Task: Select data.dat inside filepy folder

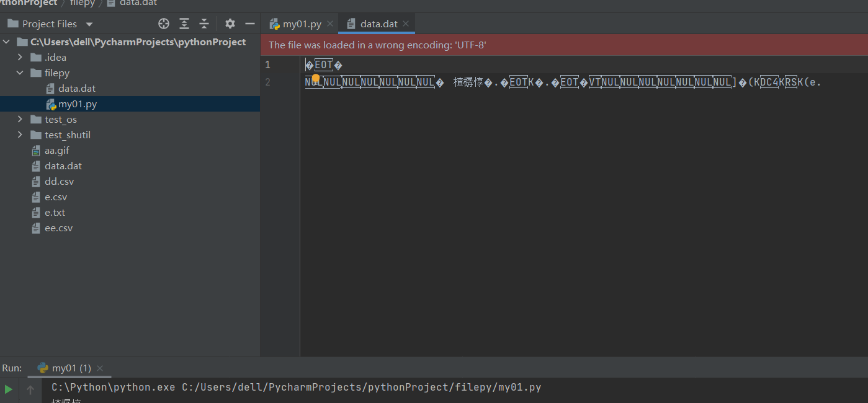Action: tap(76, 89)
